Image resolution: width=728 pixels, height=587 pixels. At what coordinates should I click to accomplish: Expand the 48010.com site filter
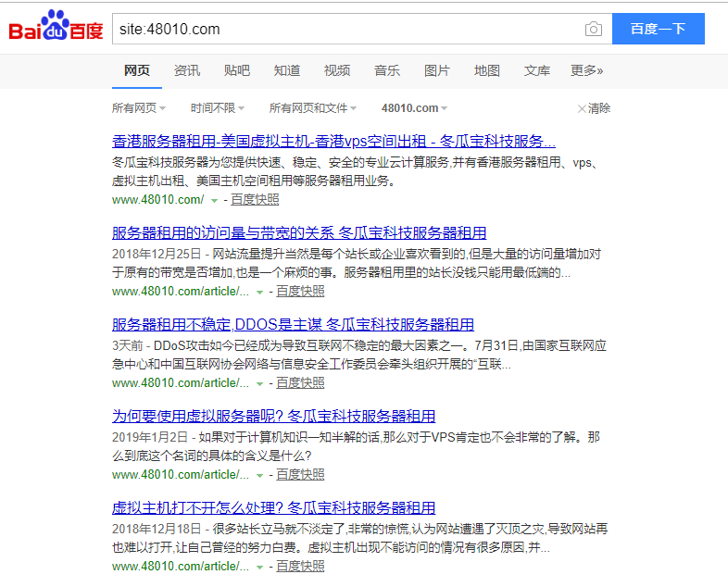[x=414, y=108]
